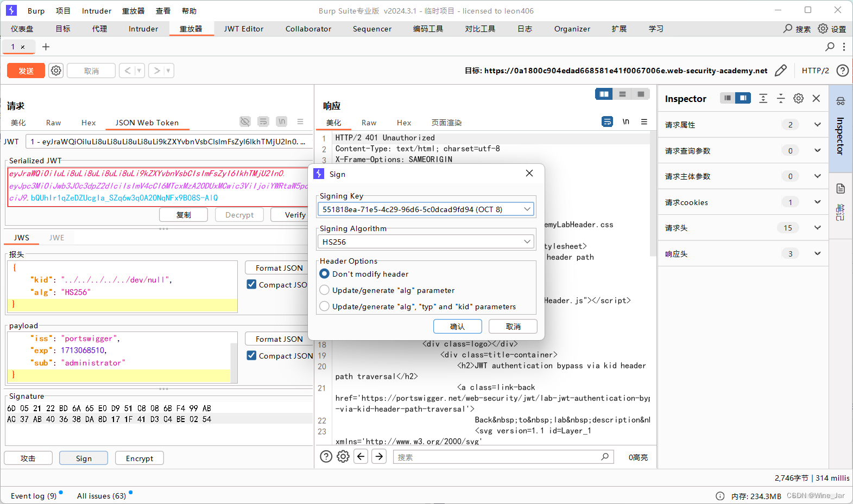Select Update/generate "alg" parameter option
This screenshot has width=853, height=504.
pos(325,290)
